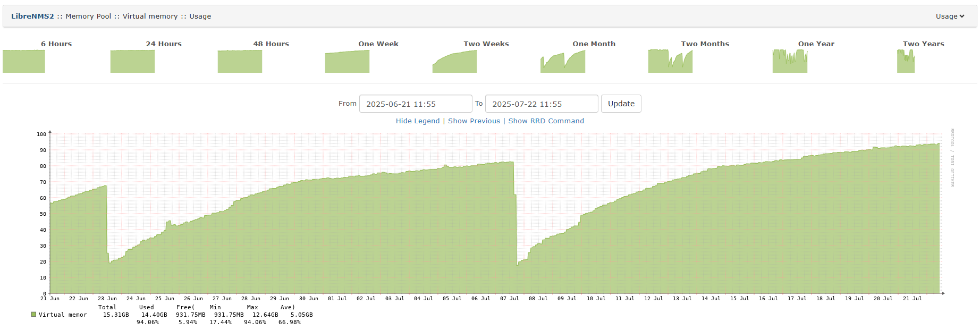980x330 pixels.
Task: Select the One Month graph thumbnail
Action: pos(563,61)
